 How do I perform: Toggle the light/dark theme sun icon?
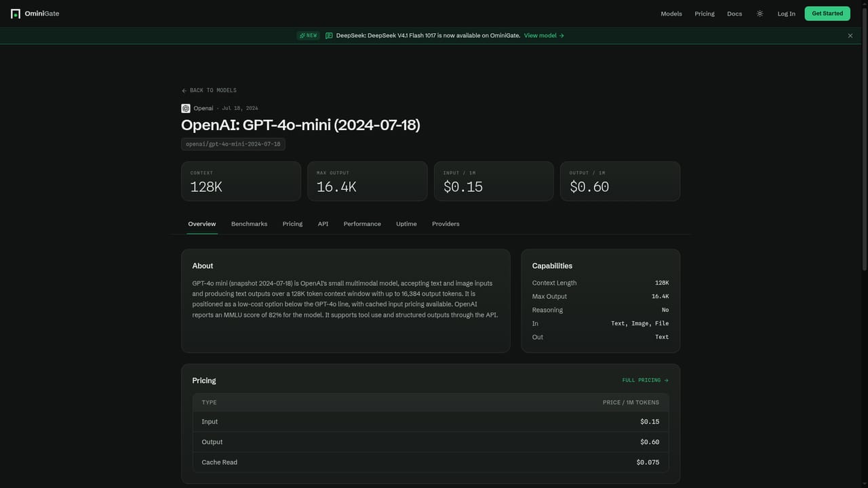[759, 14]
